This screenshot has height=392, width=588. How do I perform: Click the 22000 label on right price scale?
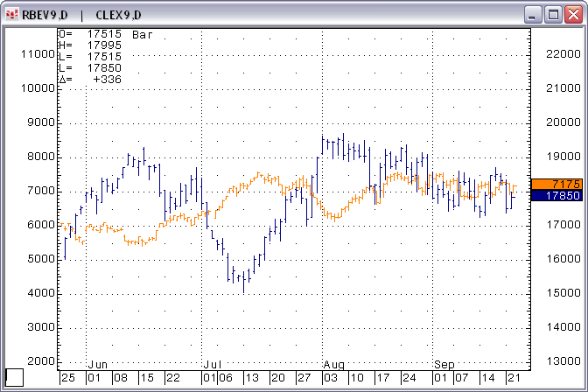(x=562, y=54)
